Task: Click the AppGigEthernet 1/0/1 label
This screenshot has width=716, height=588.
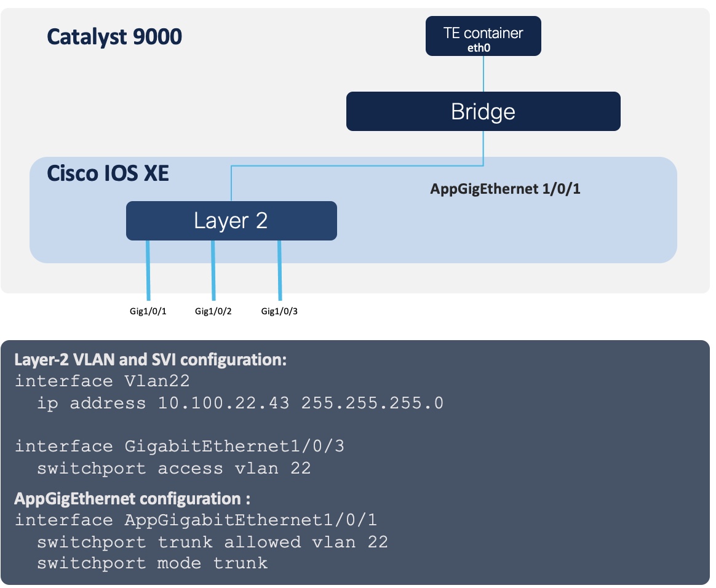Action: pos(505,189)
